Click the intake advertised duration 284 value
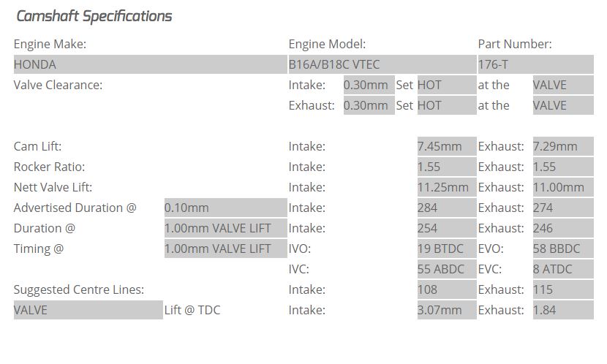607x364 pixels. click(447, 208)
